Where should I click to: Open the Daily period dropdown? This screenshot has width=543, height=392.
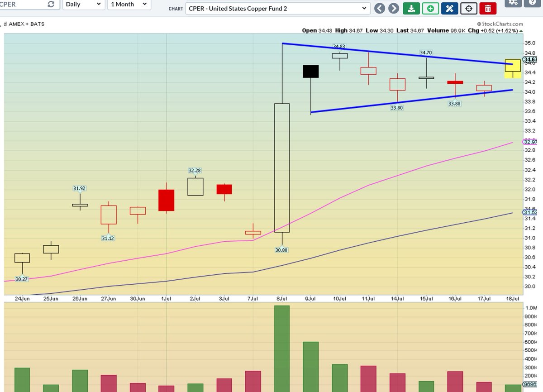[83, 4]
